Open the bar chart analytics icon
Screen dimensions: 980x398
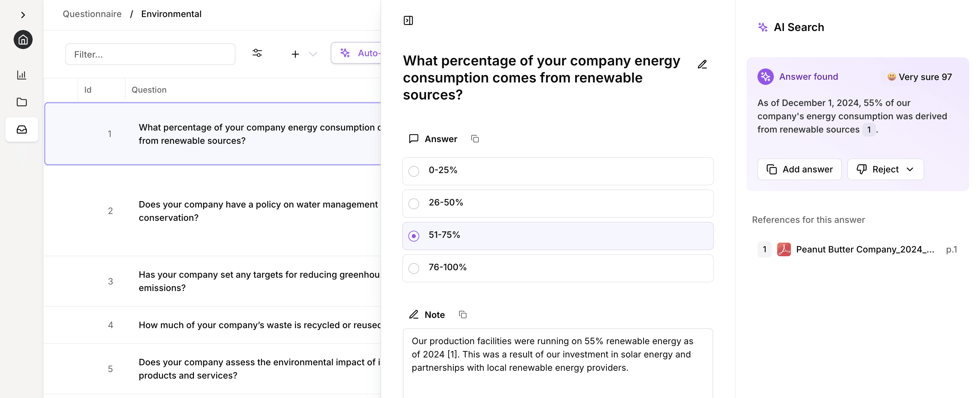22,75
